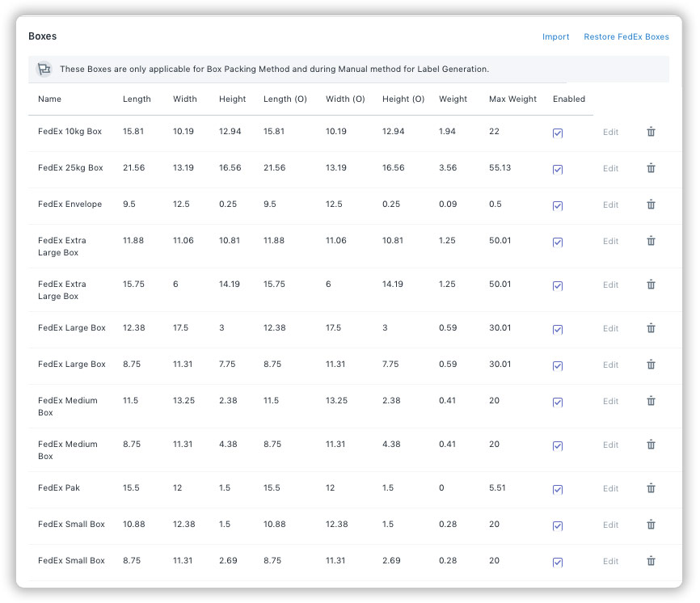Viewport: 700px width, 603px height.
Task: Click the Width column header
Action: [185, 99]
